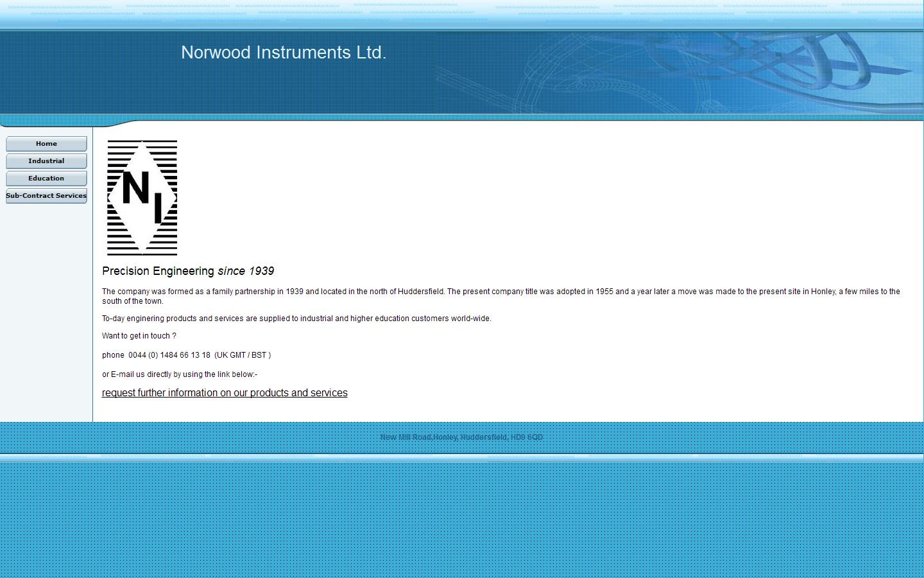Click the Want to get in touch text
The image size is (924, 578).
click(139, 335)
